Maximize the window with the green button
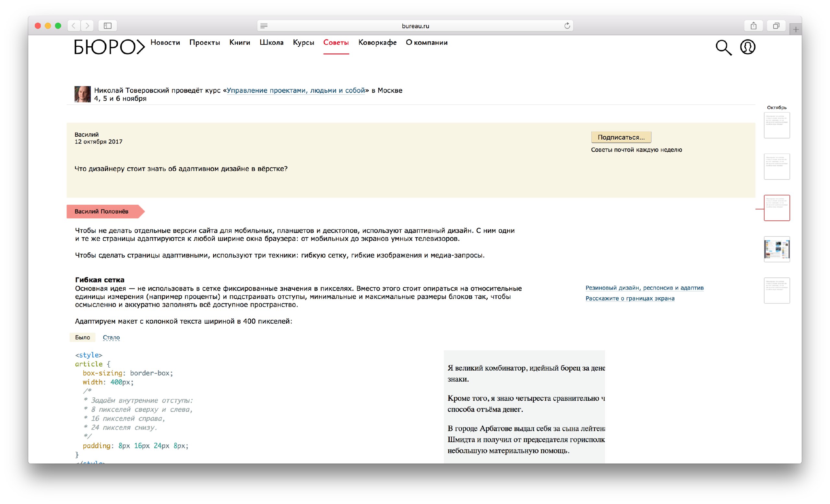Screen dimensions: 830x504 tap(58, 26)
